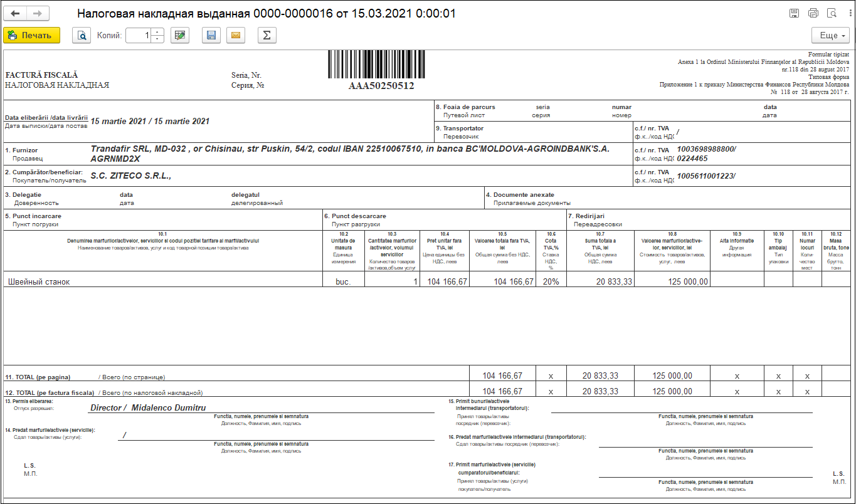Save document via blue floppy icon
Viewport: 856px width, 504px height.
[x=211, y=35]
